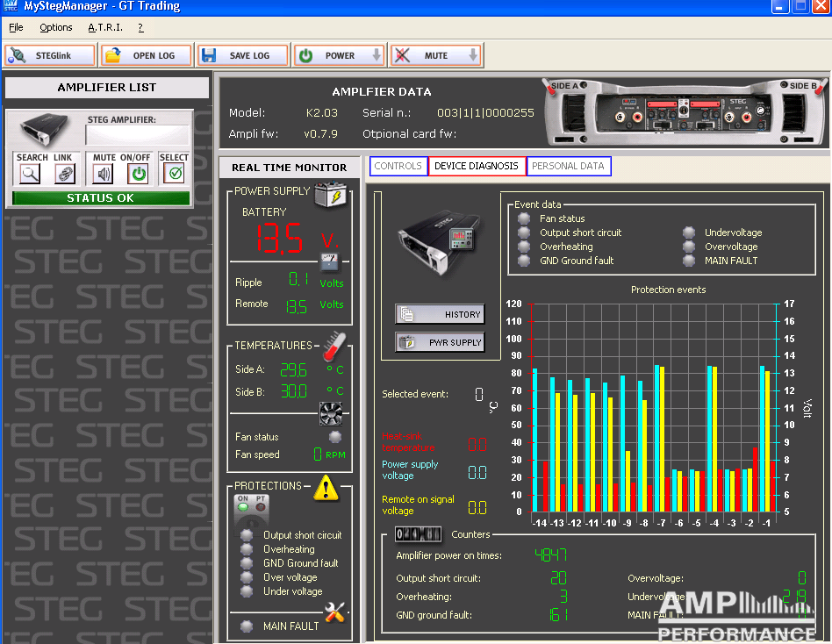Click the Link chain icon

[65, 174]
